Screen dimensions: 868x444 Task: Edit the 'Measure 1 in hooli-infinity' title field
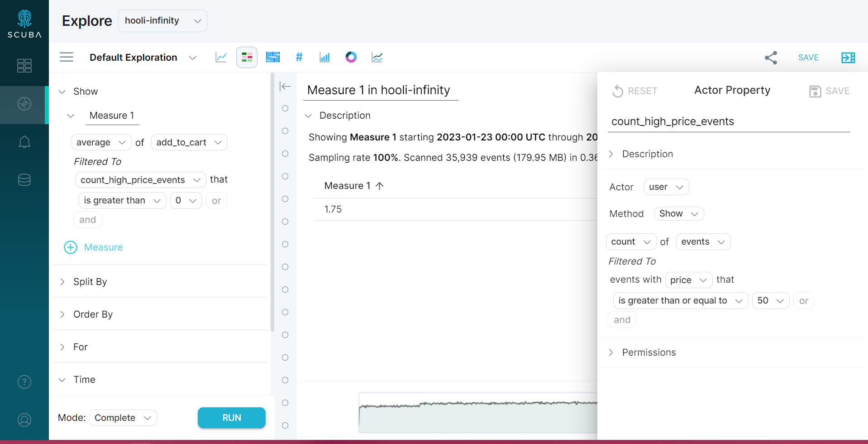pyautogui.click(x=381, y=90)
